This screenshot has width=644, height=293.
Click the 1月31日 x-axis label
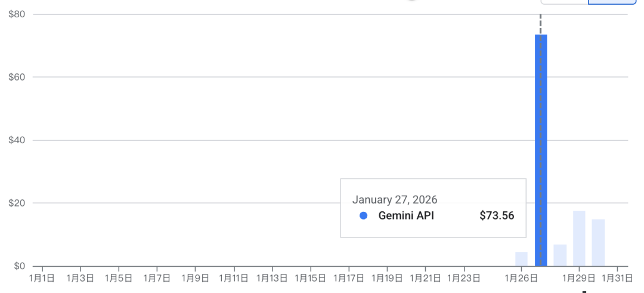(617, 278)
